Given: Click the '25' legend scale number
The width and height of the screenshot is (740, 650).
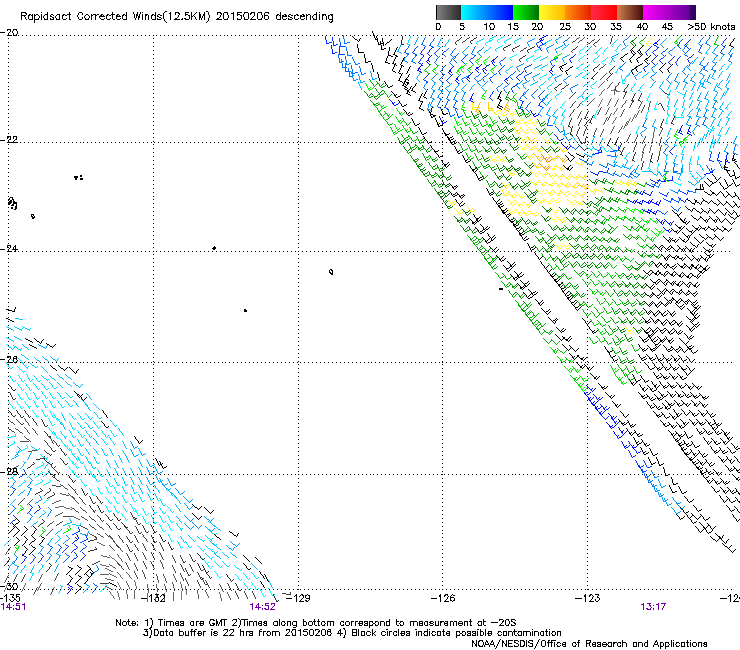Looking at the screenshot, I should pyautogui.click(x=564, y=27).
